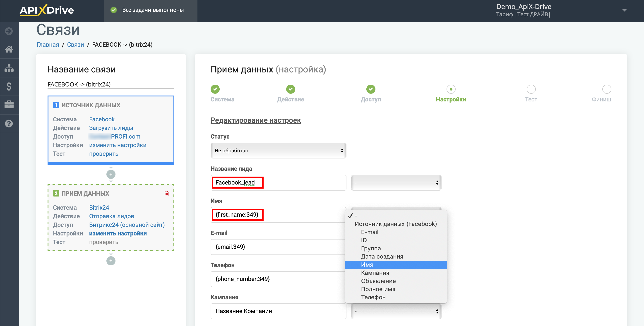Click the Кампания field Название Компании
Viewport: 644px width, 326px height.
tap(278, 311)
